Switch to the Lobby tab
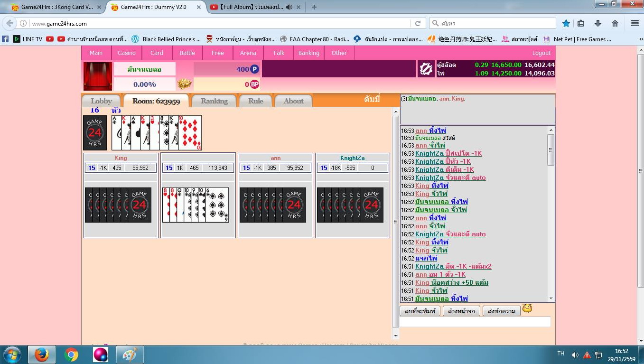The image size is (644, 364). pos(102,101)
